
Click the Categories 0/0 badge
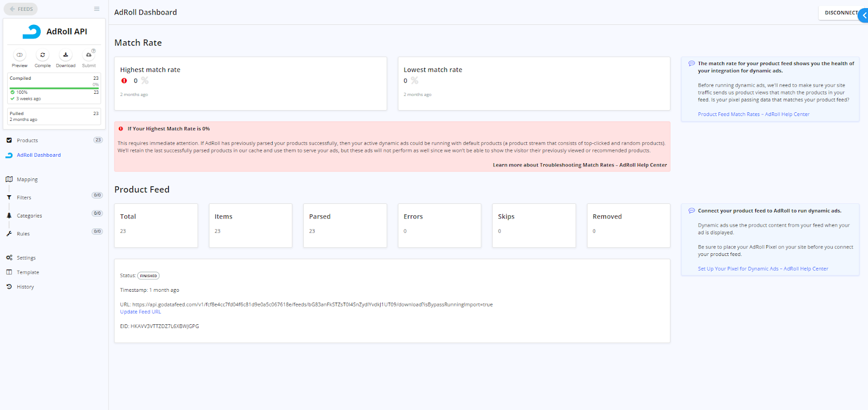(x=97, y=213)
